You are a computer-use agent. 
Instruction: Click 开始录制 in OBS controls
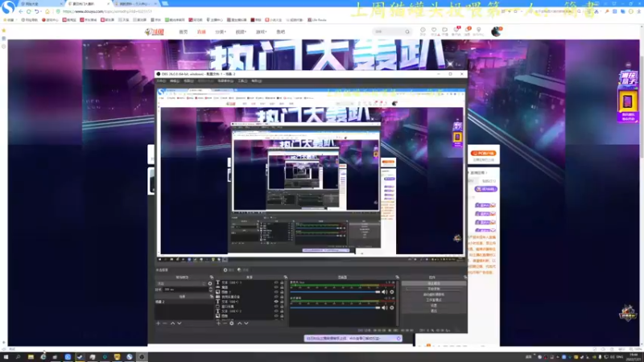click(x=434, y=289)
